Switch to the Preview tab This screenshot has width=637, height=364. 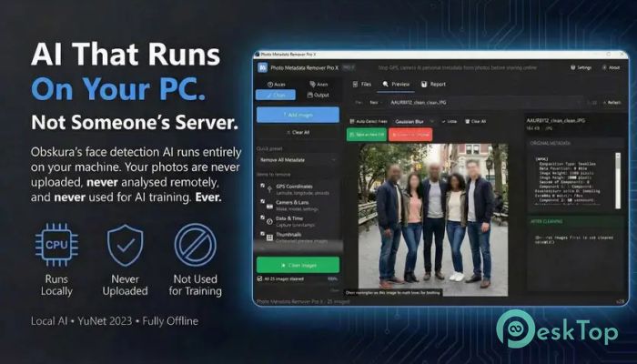(x=396, y=84)
